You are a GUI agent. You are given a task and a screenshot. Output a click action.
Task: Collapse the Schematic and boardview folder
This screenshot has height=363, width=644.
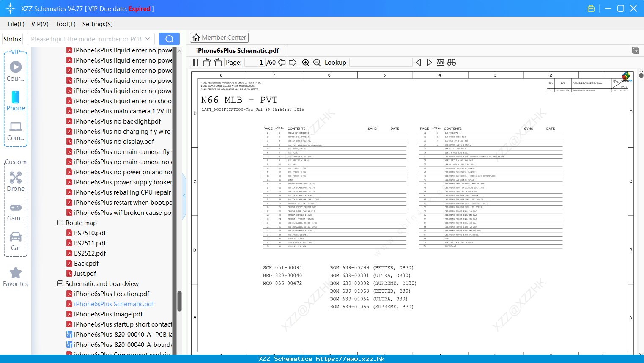[x=60, y=283]
